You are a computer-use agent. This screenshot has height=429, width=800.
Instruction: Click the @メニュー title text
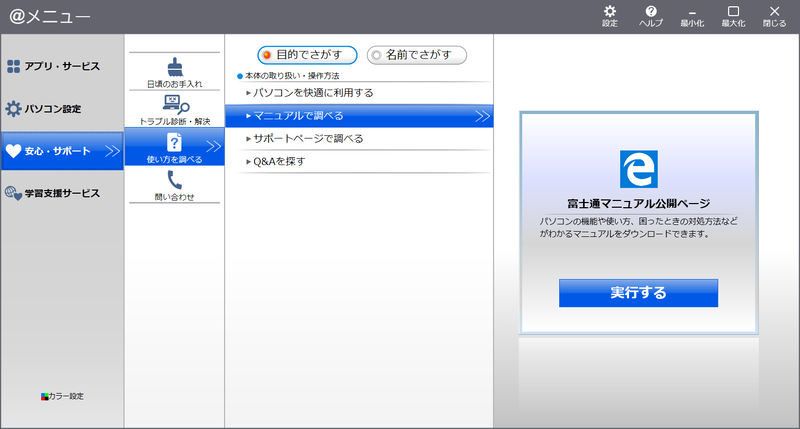[49, 16]
